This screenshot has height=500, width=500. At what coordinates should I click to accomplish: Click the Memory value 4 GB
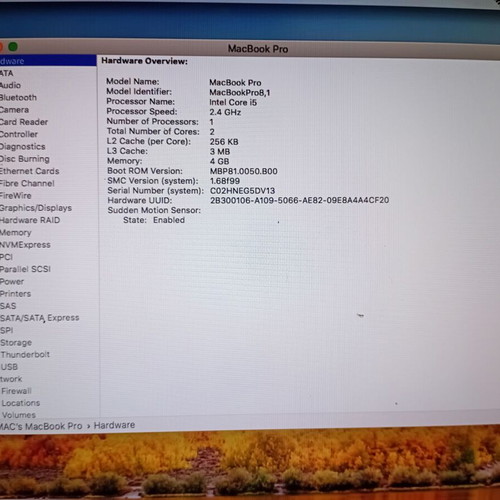pos(219,162)
